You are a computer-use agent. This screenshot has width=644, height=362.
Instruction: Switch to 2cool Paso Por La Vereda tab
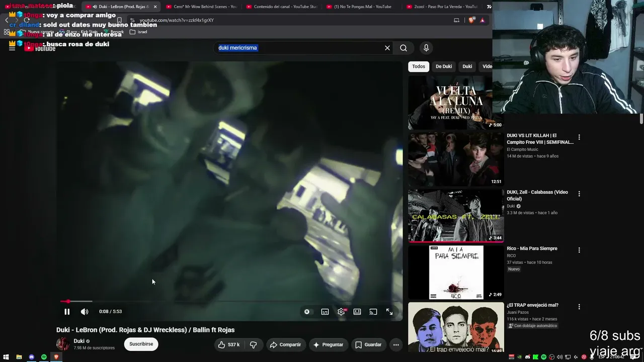point(442,7)
